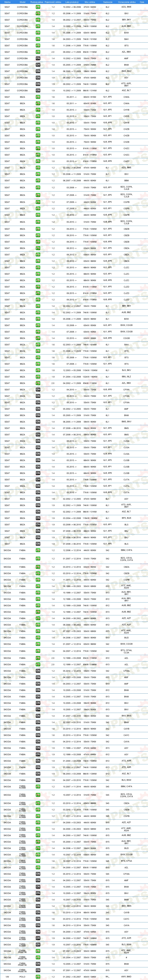The image size is (148, 980).
Task: Click production years 03.2004 -> 02.2008
Action: click(72, 518)
